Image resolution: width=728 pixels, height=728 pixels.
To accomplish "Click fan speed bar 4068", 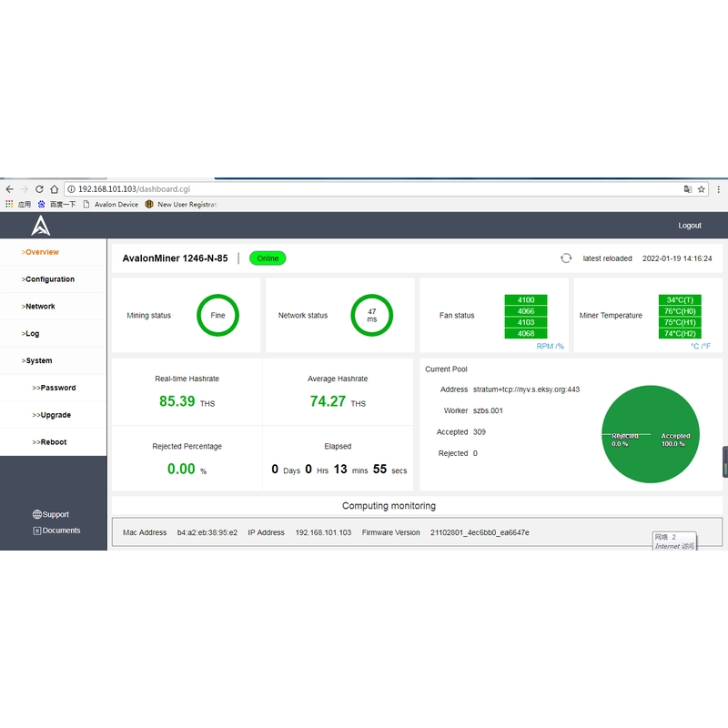I will pyautogui.click(x=526, y=333).
